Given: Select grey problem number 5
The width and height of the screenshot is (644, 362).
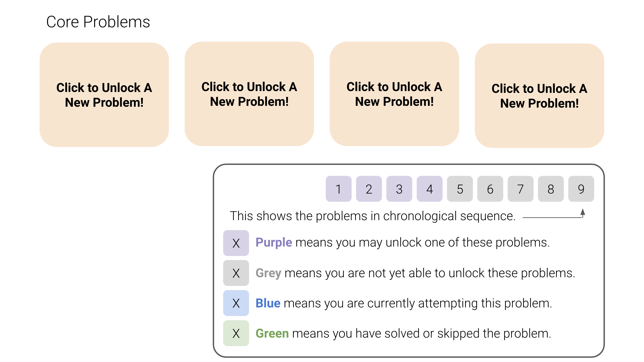Looking at the screenshot, I should (460, 189).
